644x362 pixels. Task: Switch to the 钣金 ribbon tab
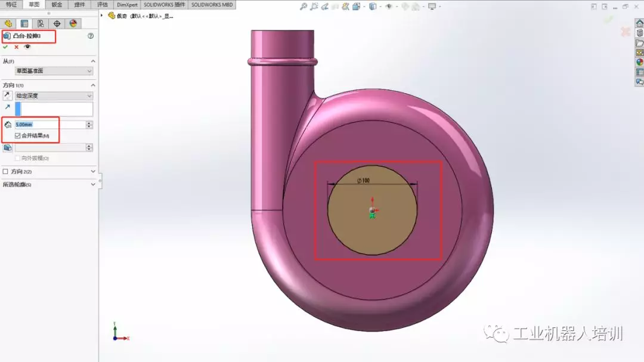click(x=57, y=5)
